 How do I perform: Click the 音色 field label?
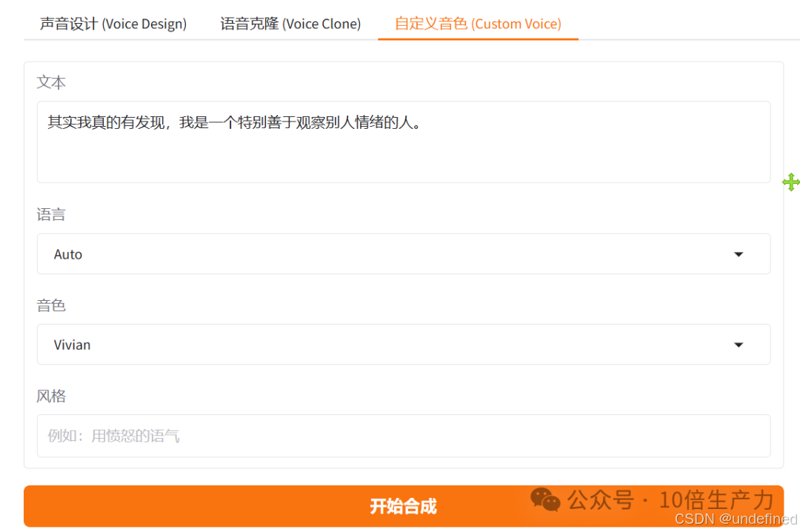[x=51, y=305]
